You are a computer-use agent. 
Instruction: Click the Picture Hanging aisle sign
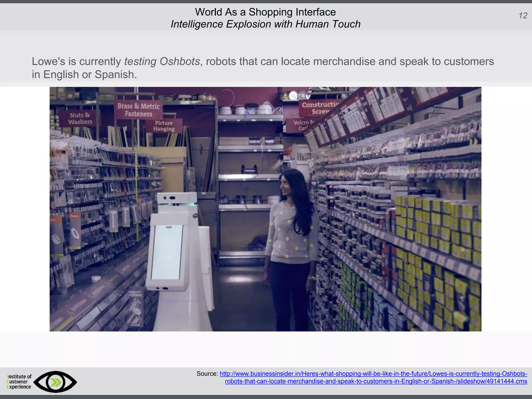click(164, 126)
